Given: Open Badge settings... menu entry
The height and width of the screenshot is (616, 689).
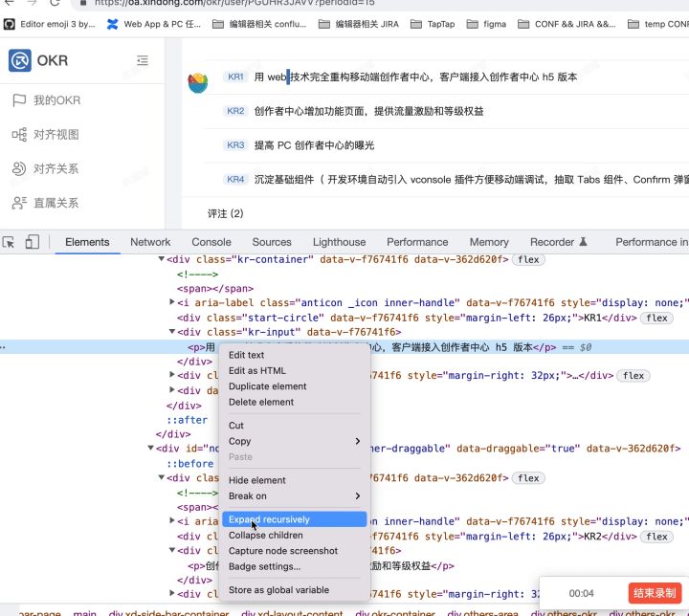Looking at the screenshot, I should pos(295,566).
